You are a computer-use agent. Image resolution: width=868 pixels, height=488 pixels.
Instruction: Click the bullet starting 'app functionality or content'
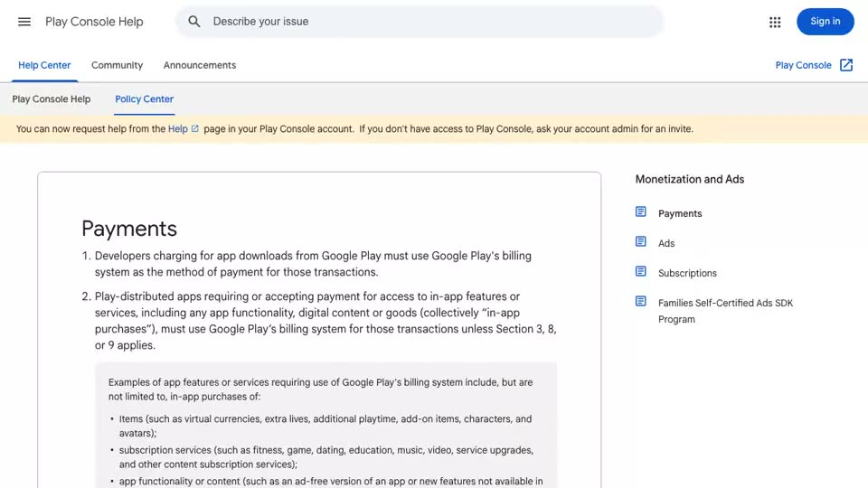point(331,482)
